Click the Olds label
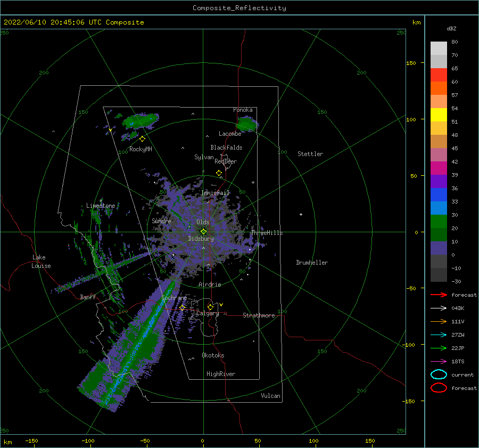 [203, 222]
